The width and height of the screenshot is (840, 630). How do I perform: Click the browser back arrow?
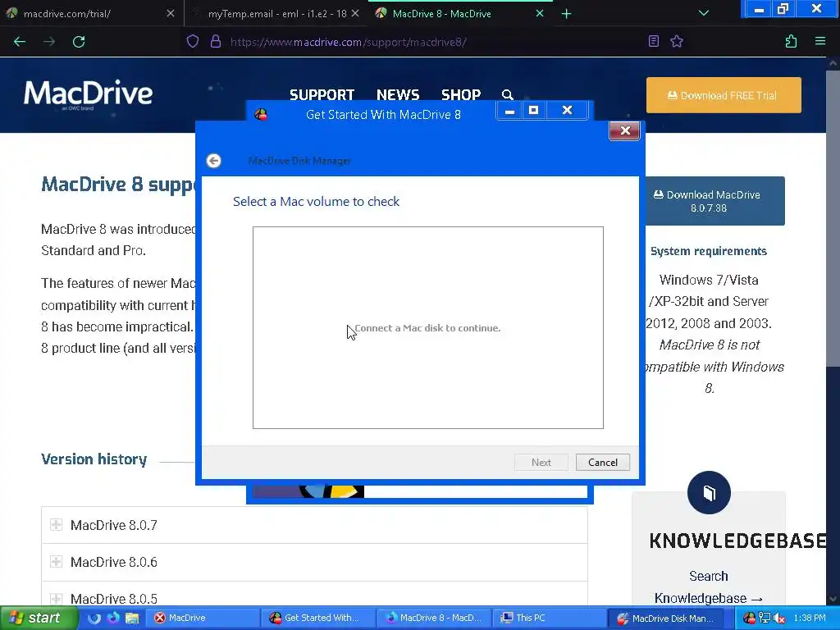coord(20,42)
